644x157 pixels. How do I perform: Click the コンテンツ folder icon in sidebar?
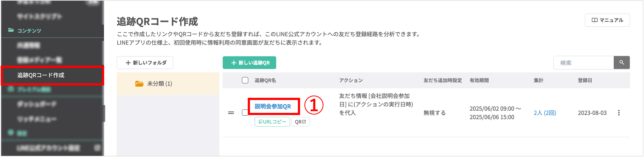click(11, 30)
